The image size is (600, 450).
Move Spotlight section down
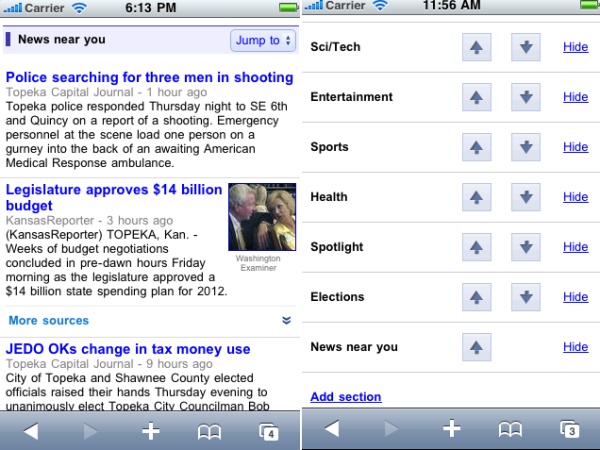point(526,247)
